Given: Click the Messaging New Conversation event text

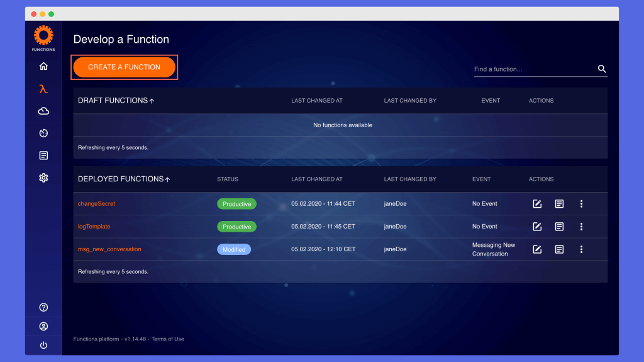Looking at the screenshot, I should click(494, 249).
